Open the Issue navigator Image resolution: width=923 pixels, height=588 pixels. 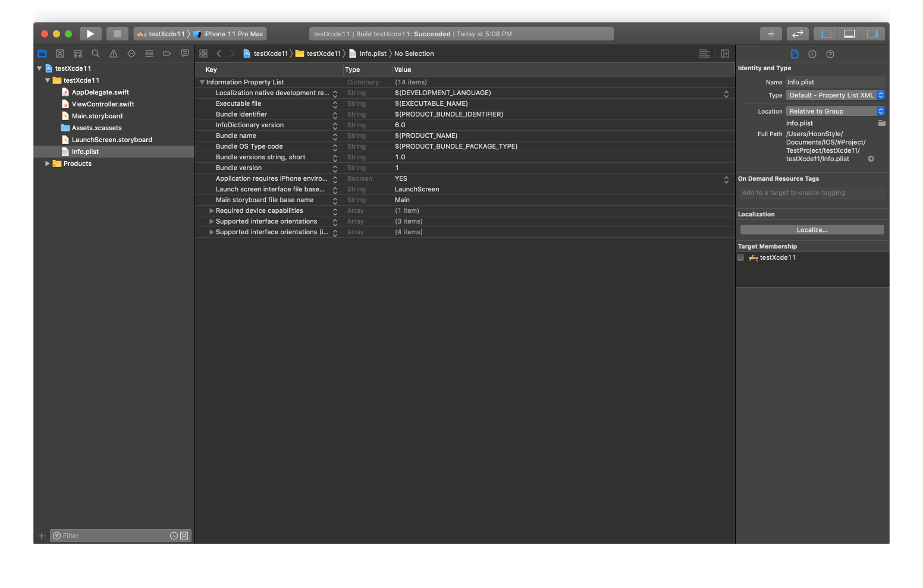click(x=114, y=54)
